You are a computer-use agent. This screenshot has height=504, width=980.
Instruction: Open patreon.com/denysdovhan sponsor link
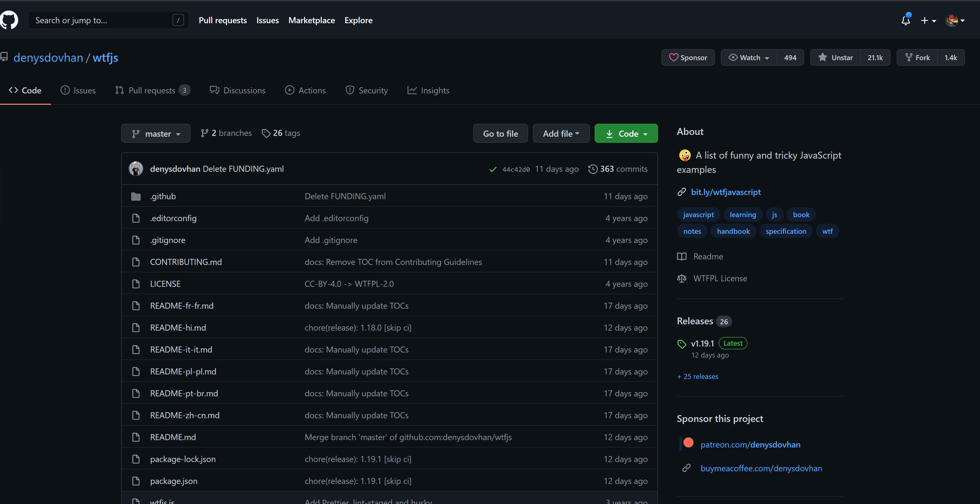pos(750,445)
